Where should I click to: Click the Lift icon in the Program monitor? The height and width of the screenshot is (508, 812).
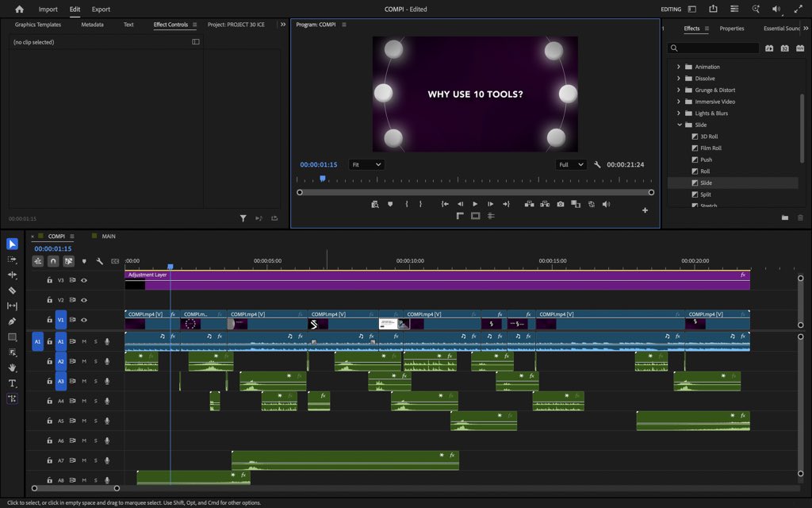click(x=530, y=204)
